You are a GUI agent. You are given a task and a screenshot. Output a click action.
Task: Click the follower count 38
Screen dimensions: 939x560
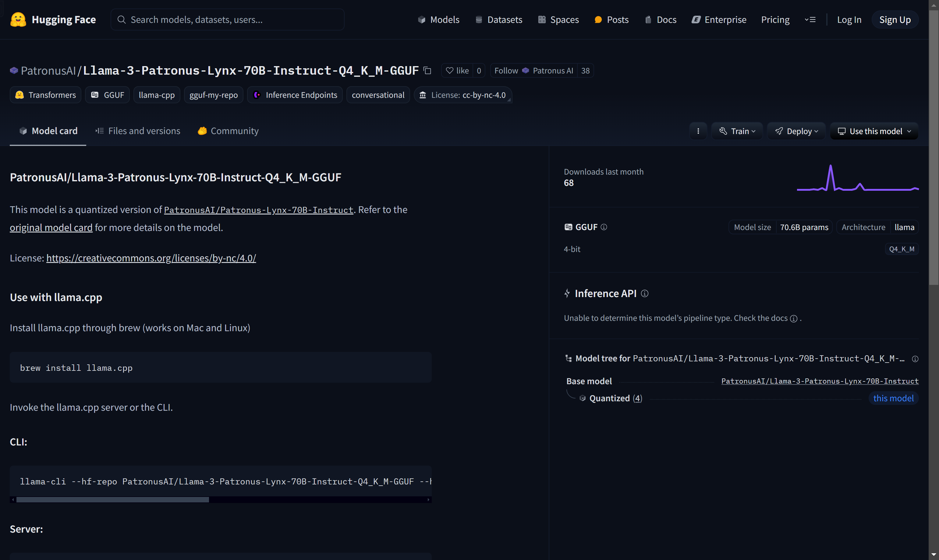pyautogui.click(x=585, y=71)
